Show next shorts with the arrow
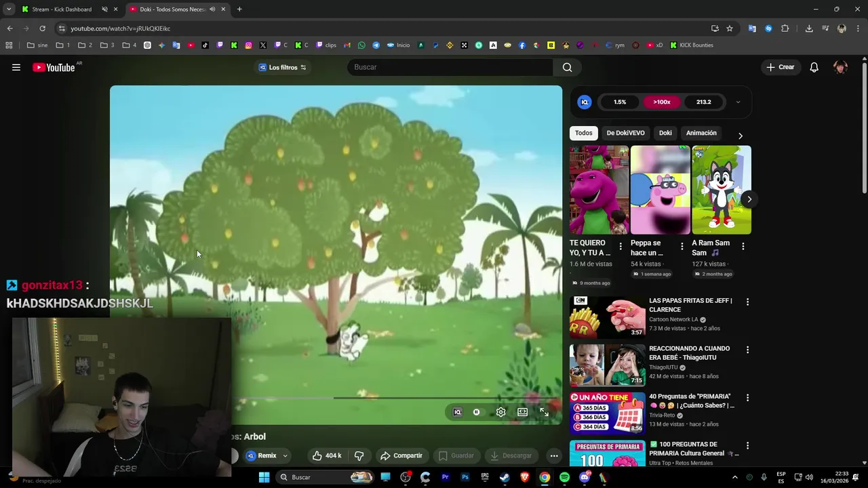The width and height of the screenshot is (868, 488). (x=749, y=199)
